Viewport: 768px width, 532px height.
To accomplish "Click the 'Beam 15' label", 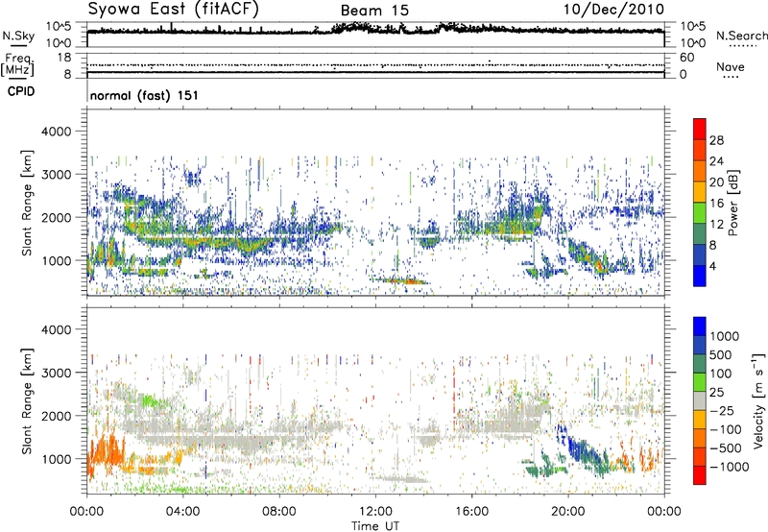I will (x=374, y=11).
